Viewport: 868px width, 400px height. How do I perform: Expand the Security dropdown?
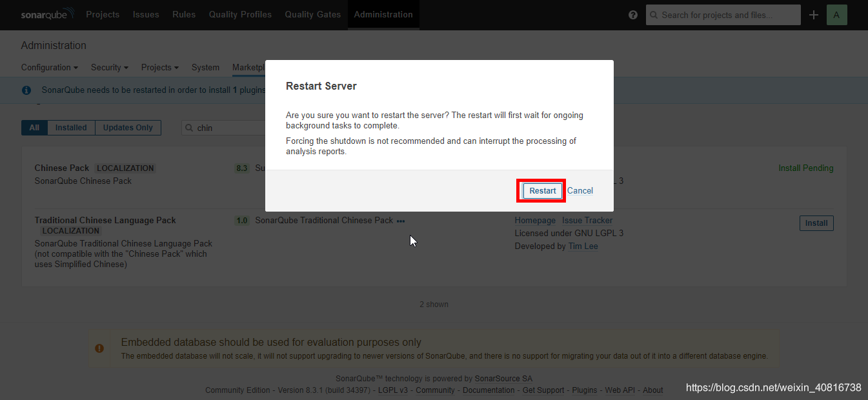[110, 67]
